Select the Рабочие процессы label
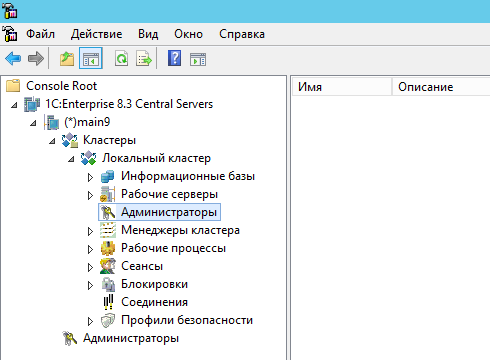The width and height of the screenshot is (490, 360). pos(173,248)
